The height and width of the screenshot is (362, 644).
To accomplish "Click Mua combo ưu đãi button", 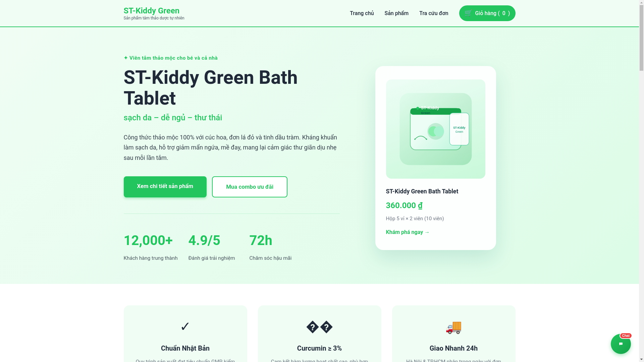I will 250,187.
